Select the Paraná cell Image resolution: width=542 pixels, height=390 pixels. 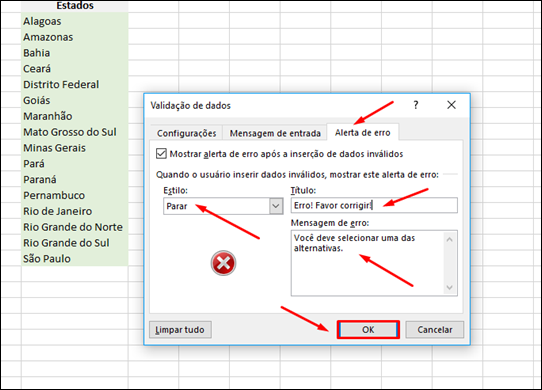click(75, 179)
